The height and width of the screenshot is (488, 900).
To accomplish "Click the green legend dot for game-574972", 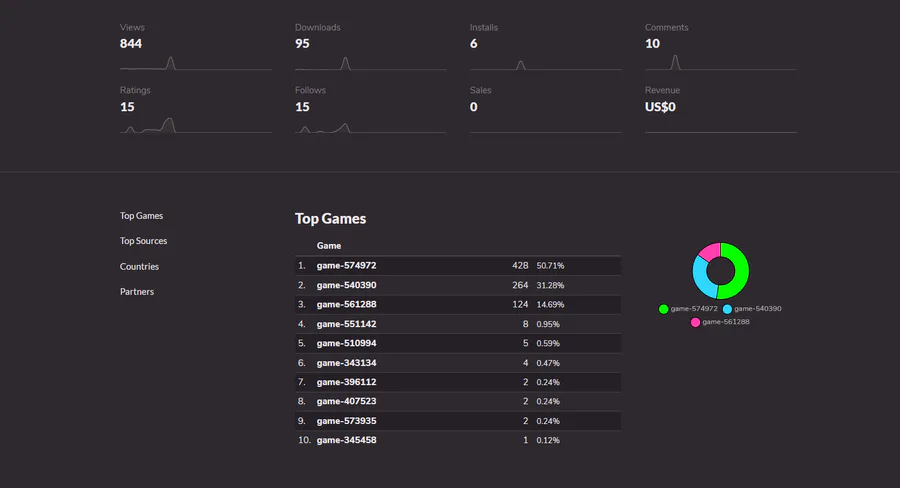I will [664, 309].
